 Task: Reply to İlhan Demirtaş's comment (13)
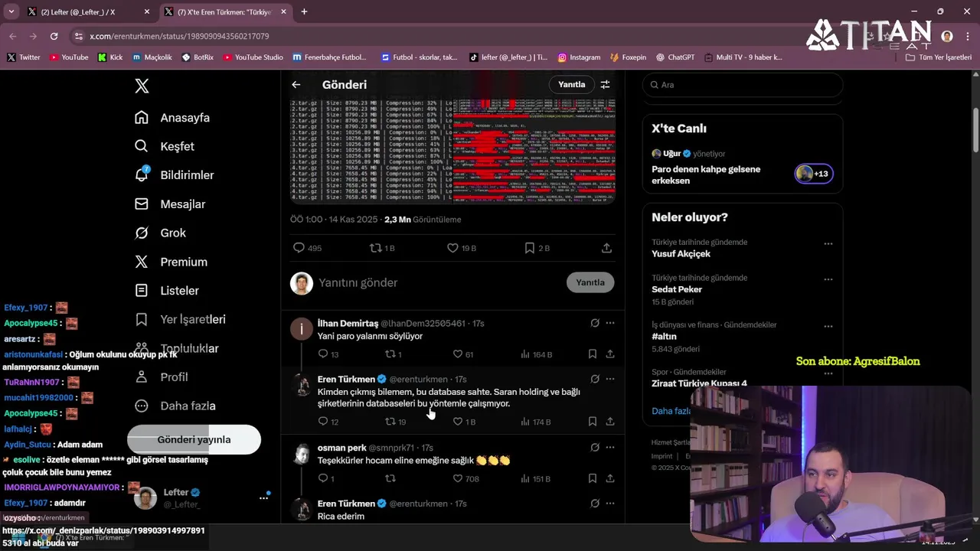coord(328,354)
